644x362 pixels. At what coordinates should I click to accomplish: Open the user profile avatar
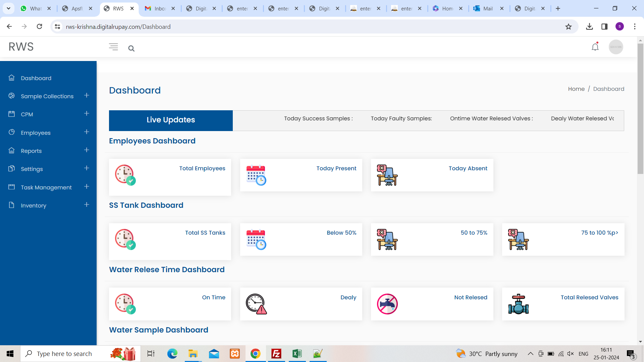[616, 47]
